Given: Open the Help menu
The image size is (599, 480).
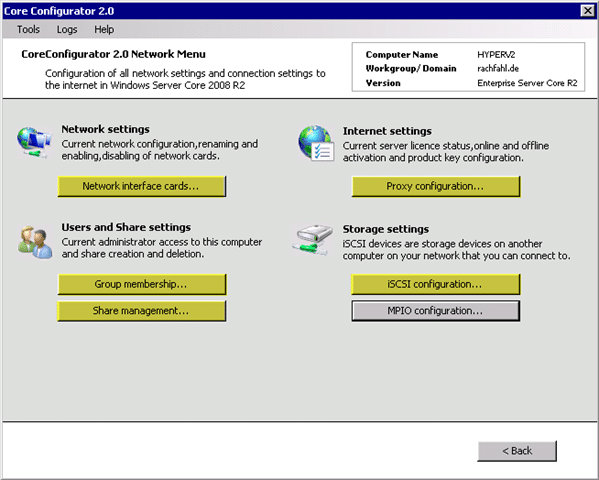Looking at the screenshot, I should click(104, 29).
